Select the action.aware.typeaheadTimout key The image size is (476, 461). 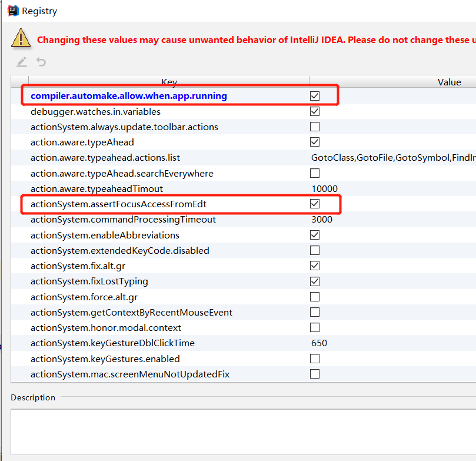[x=96, y=189]
